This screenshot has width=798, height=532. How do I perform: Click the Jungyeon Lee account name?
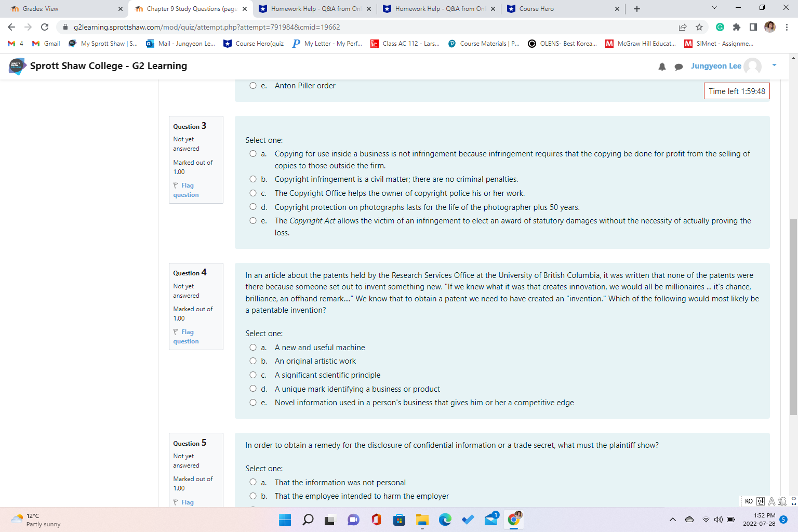(717, 66)
